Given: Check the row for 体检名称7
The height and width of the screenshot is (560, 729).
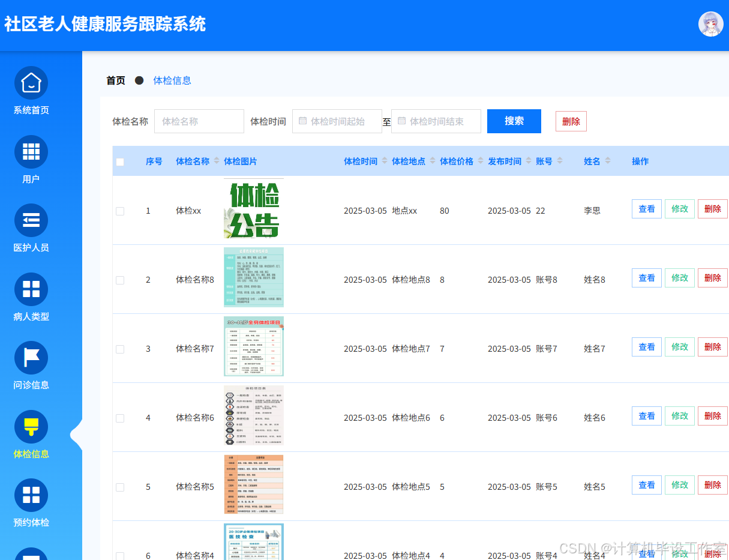Looking at the screenshot, I should point(120,349).
